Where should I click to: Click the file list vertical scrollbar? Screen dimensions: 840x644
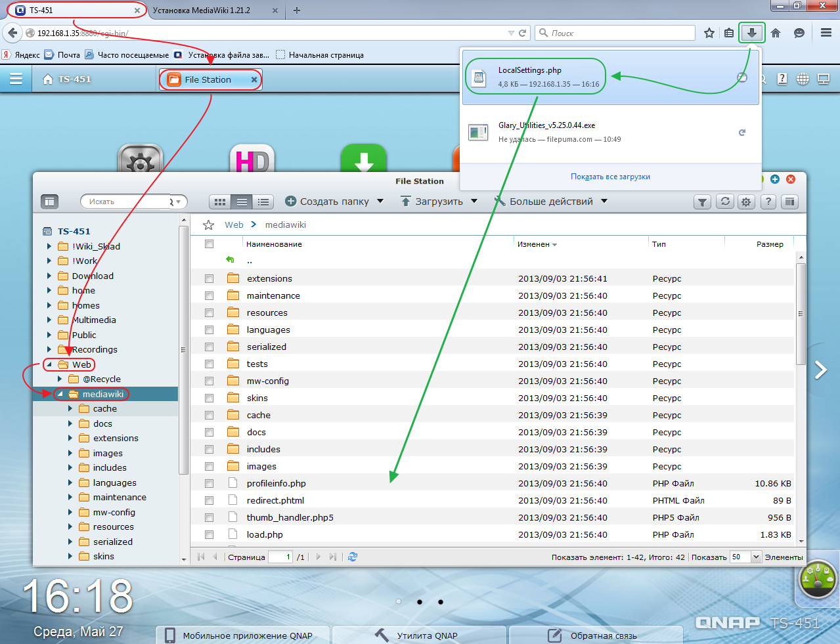click(801, 314)
